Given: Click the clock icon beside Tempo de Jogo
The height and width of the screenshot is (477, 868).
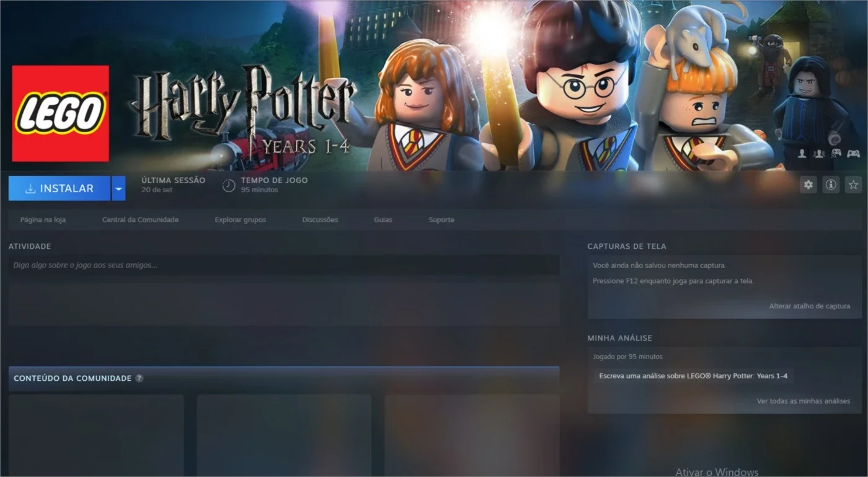Looking at the screenshot, I should point(229,185).
